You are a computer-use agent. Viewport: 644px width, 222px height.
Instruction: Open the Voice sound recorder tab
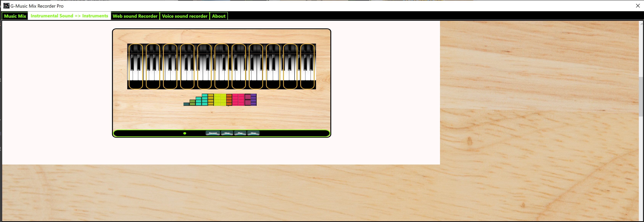(185, 16)
